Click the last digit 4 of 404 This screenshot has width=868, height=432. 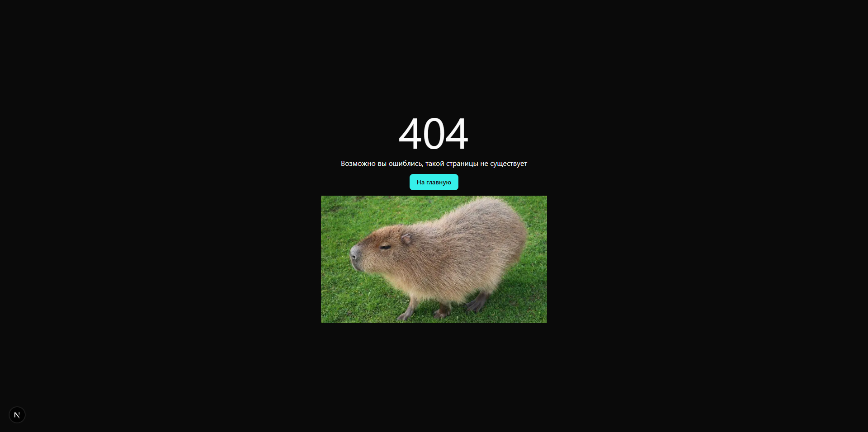tap(457, 133)
